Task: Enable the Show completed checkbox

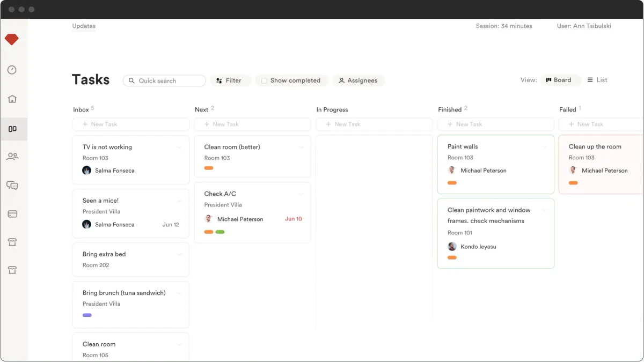Action: [x=264, y=80]
